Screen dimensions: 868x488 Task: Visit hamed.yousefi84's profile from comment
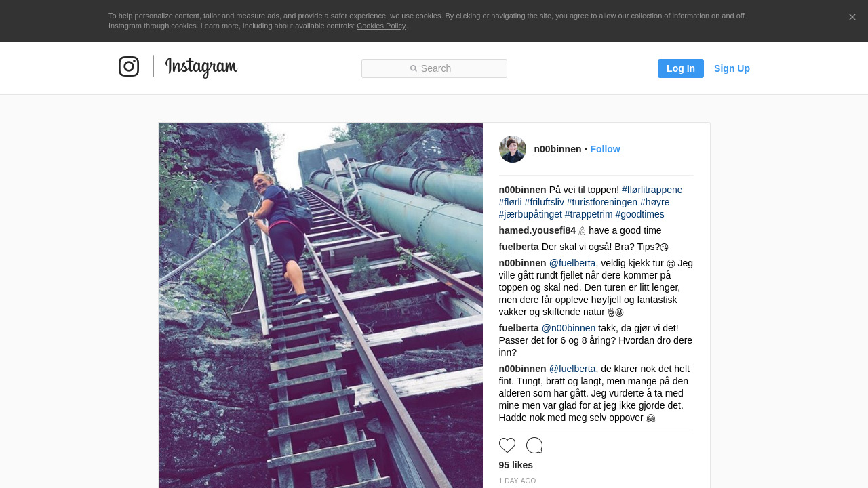pyautogui.click(x=537, y=230)
